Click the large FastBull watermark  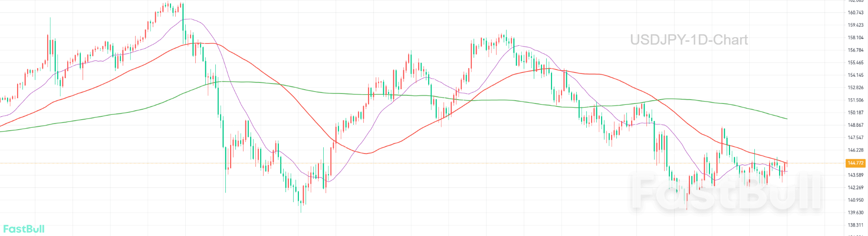[727, 192]
